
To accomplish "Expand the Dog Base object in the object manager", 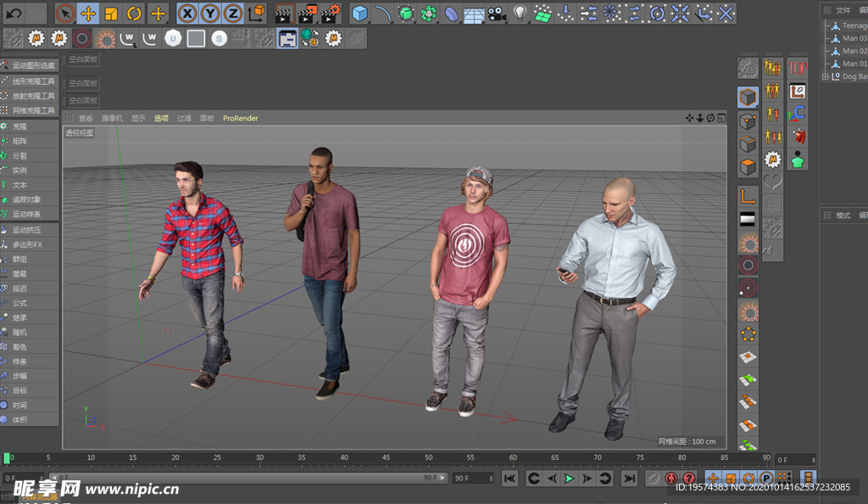I will pos(825,76).
